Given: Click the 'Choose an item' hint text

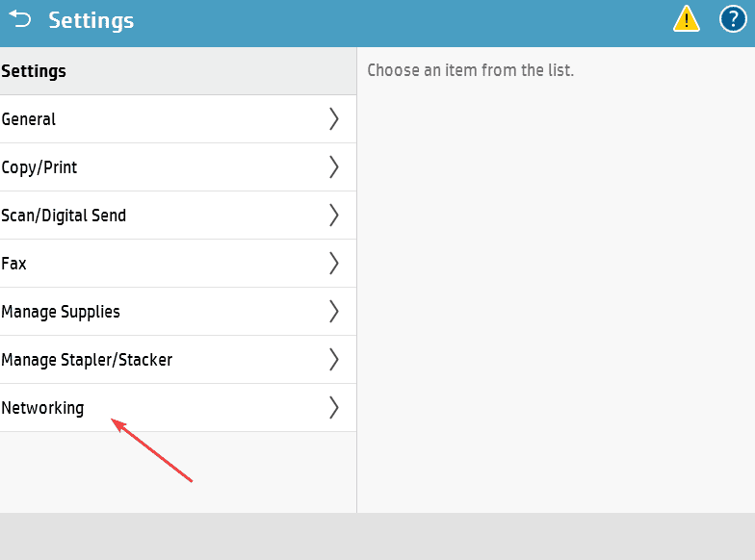Looking at the screenshot, I should (x=470, y=70).
